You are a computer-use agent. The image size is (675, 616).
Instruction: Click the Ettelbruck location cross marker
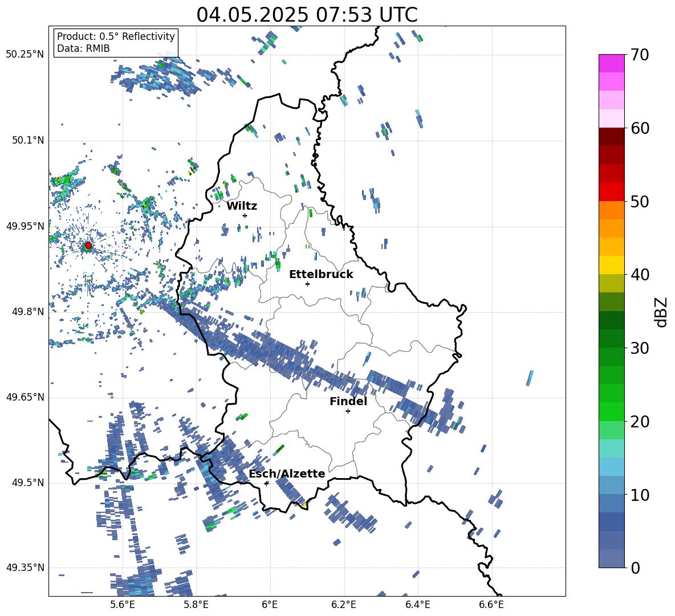pyautogui.click(x=307, y=284)
